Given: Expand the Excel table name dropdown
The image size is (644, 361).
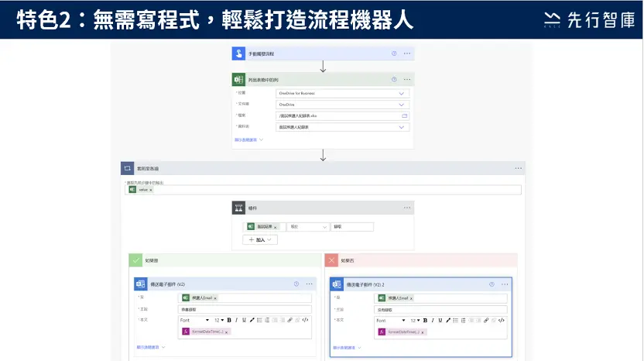Looking at the screenshot, I should (401, 127).
